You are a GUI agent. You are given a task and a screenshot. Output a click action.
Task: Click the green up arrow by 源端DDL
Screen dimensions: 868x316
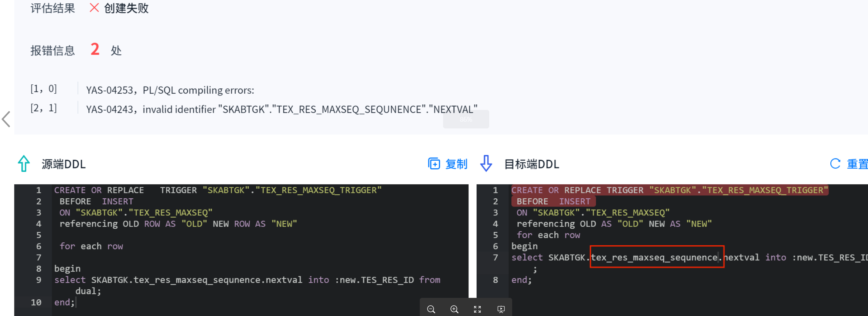coord(24,164)
